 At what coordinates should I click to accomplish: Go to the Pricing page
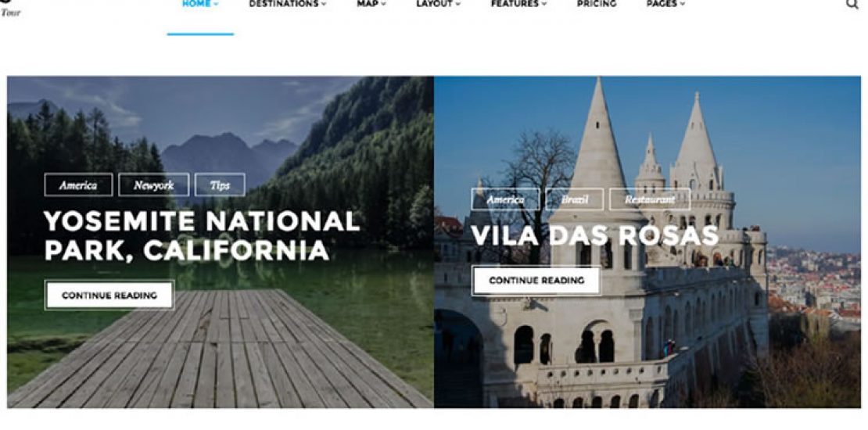click(x=596, y=4)
